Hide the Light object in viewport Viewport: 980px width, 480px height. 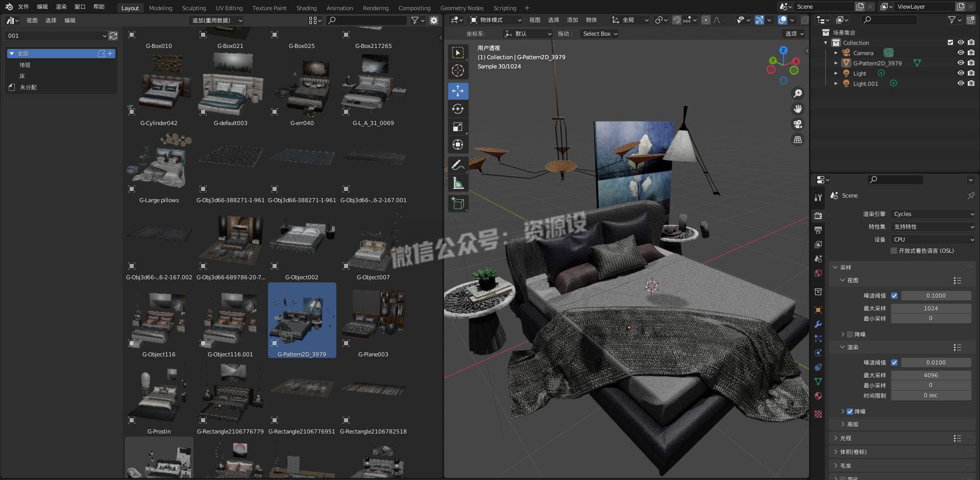coord(961,73)
